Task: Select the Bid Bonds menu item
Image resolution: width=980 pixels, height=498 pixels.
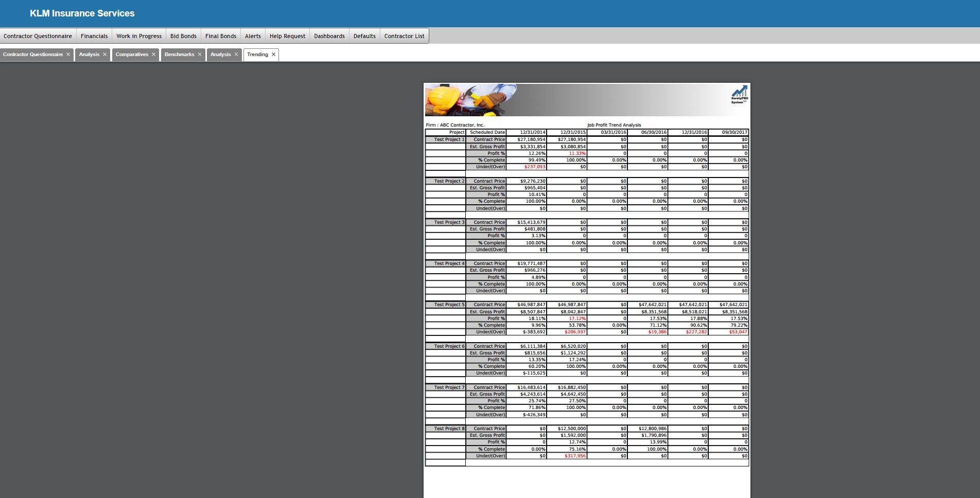Action: point(183,36)
